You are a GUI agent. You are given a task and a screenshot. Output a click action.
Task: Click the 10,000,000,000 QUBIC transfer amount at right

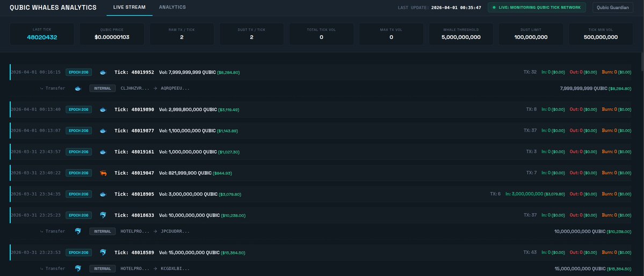[580, 231]
